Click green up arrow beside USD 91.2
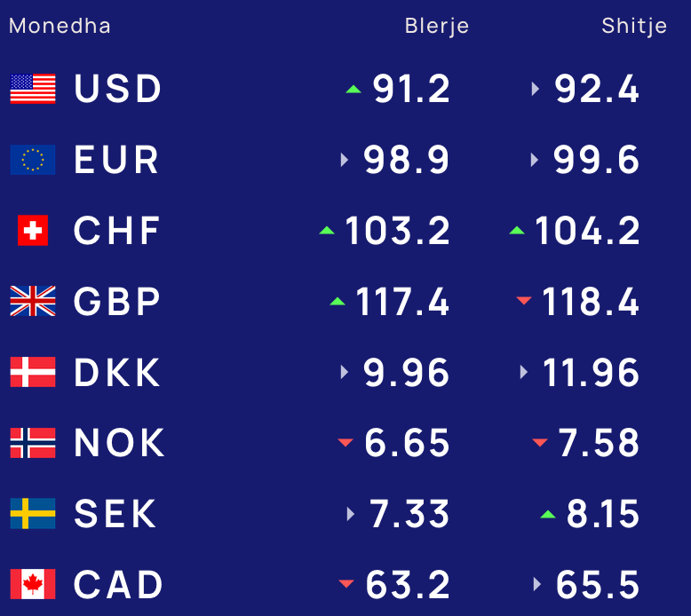The image size is (691, 616). click(x=353, y=90)
